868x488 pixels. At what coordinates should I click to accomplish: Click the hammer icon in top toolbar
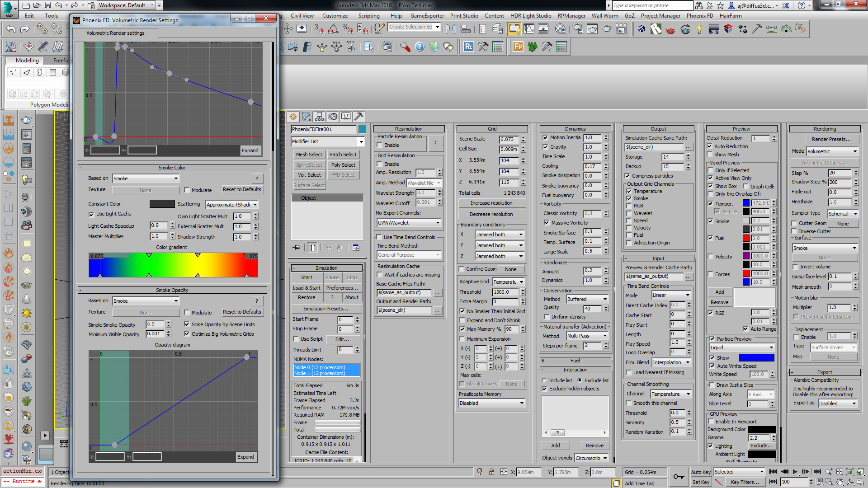coord(756,29)
